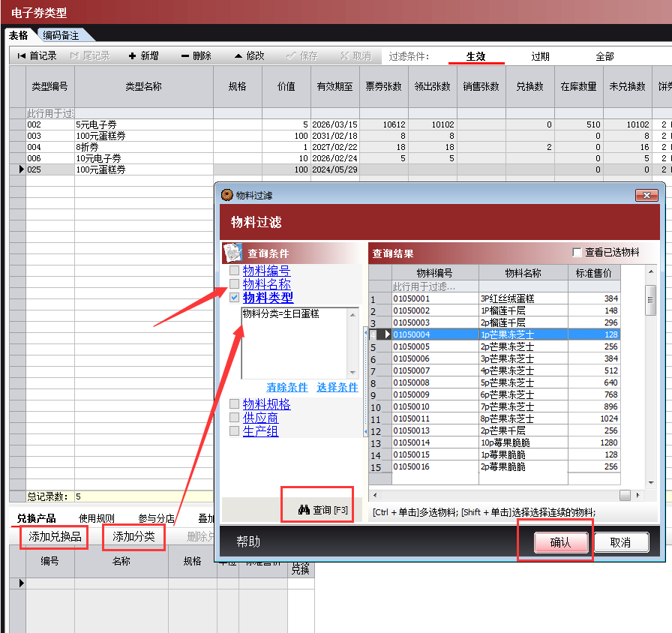Show 全部 records filter
672x633 pixels.
click(x=604, y=56)
